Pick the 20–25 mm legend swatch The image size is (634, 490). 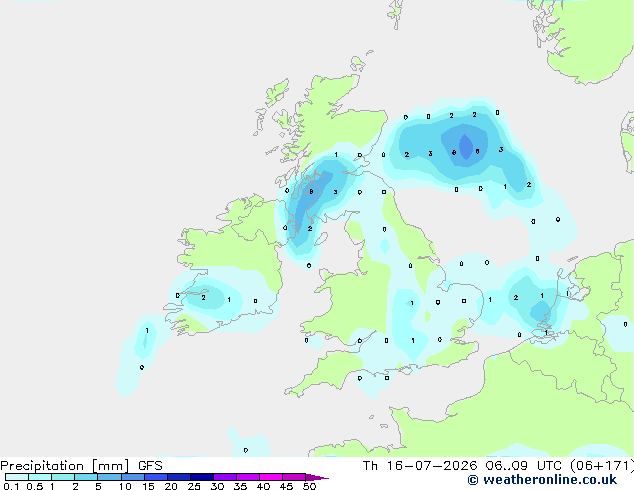[x=179, y=477]
